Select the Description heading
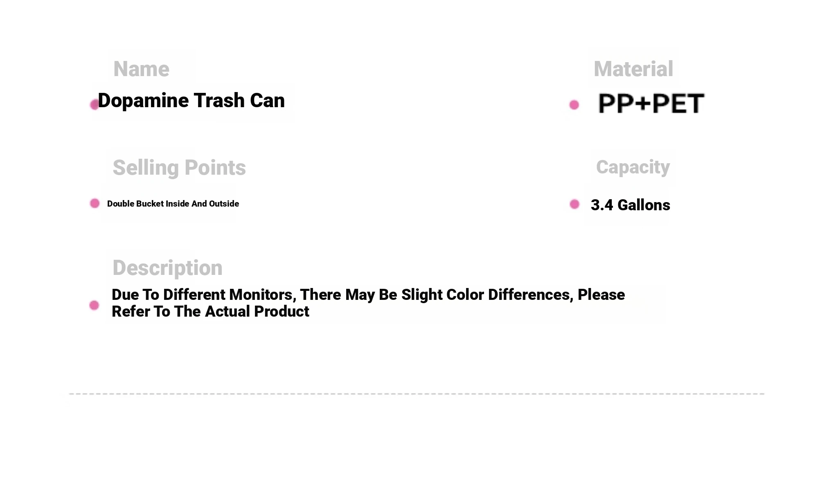This screenshot has height=504, width=838. tap(167, 268)
